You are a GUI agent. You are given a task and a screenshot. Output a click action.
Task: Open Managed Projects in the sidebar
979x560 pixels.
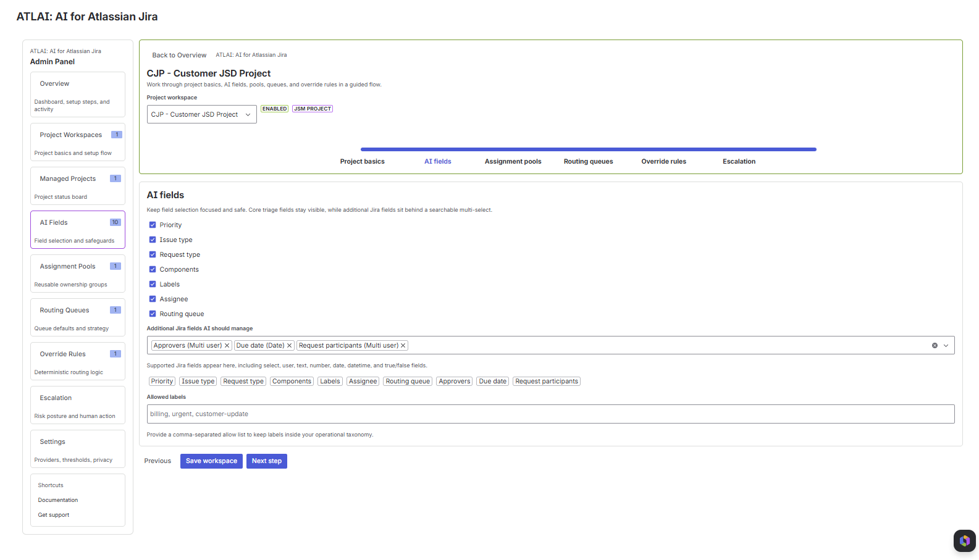pyautogui.click(x=78, y=186)
